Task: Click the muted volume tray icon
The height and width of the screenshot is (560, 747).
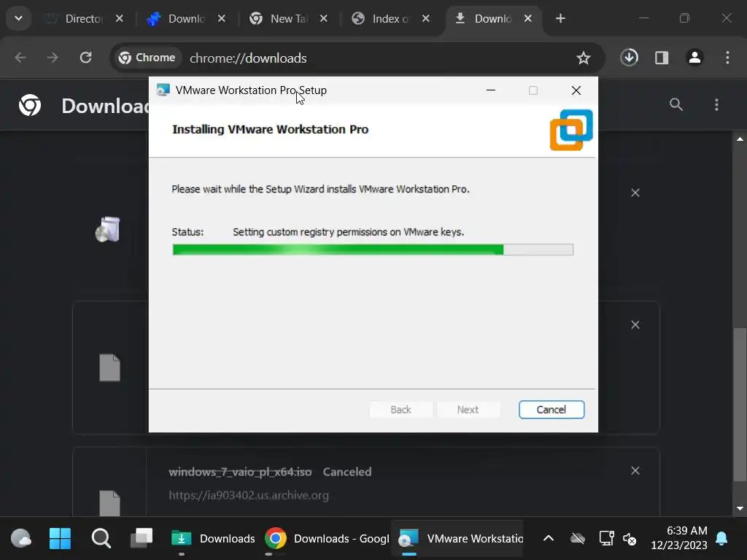Action: click(630, 539)
